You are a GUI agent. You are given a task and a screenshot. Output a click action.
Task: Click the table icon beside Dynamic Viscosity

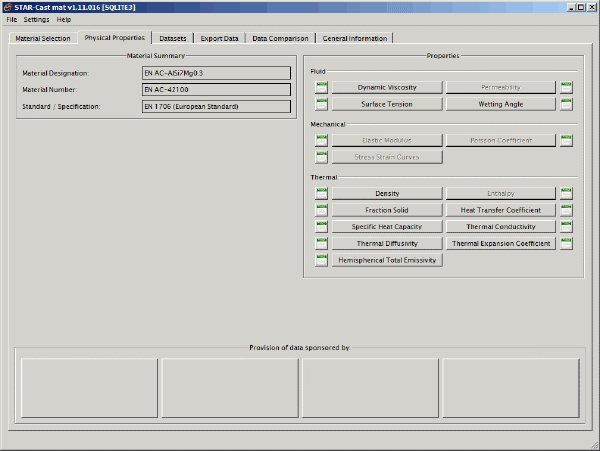pos(322,88)
